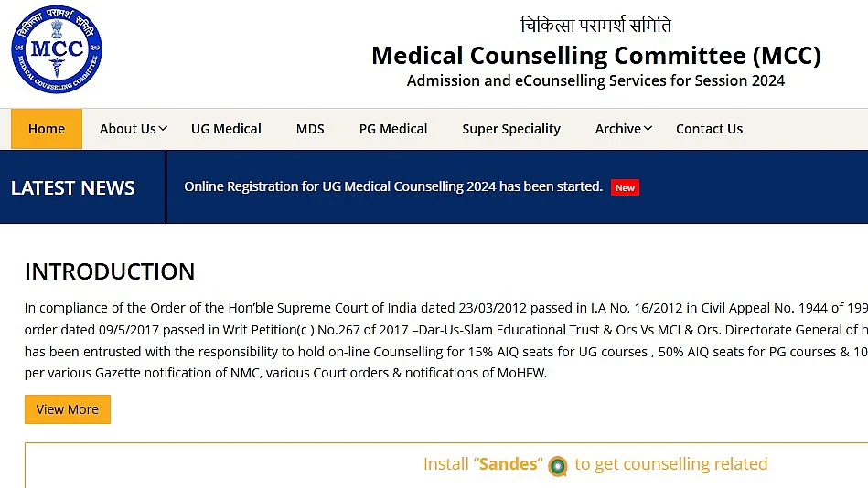Click the Session 2024 subtitle
The image size is (868, 488).
(595, 80)
